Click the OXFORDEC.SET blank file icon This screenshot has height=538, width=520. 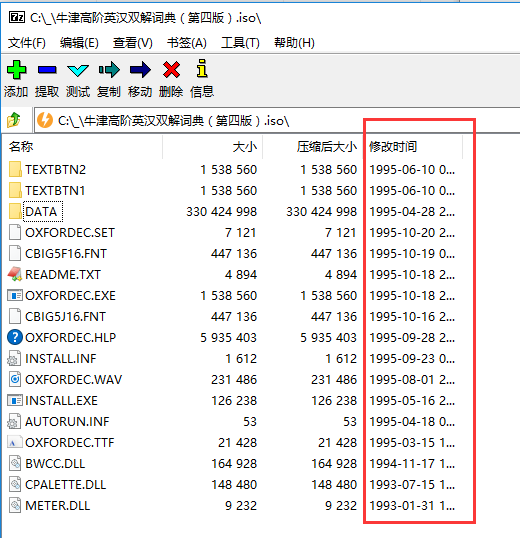(x=15, y=232)
